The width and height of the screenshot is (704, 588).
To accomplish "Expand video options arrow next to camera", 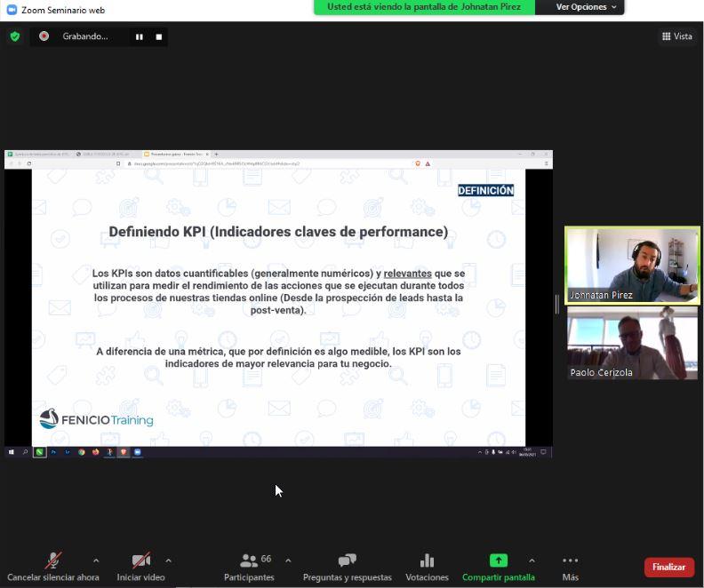I will [168, 560].
